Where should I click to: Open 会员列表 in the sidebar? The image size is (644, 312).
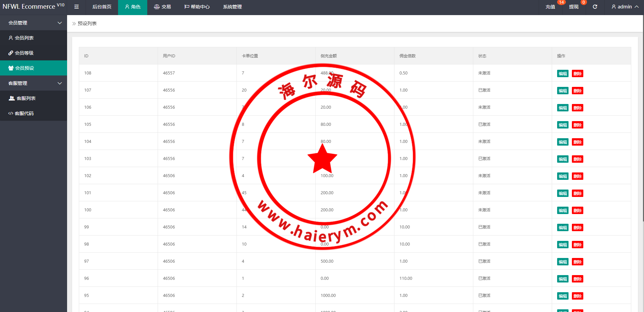pyautogui.click(x=24, y=38)
